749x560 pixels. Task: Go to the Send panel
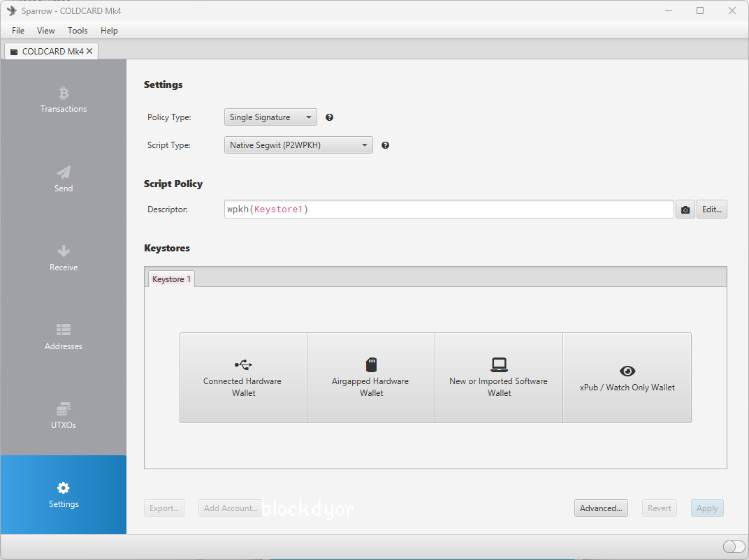[x=64, y=179]
